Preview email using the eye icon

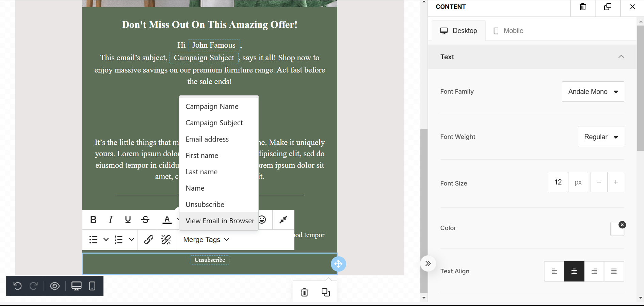[54, 286]
